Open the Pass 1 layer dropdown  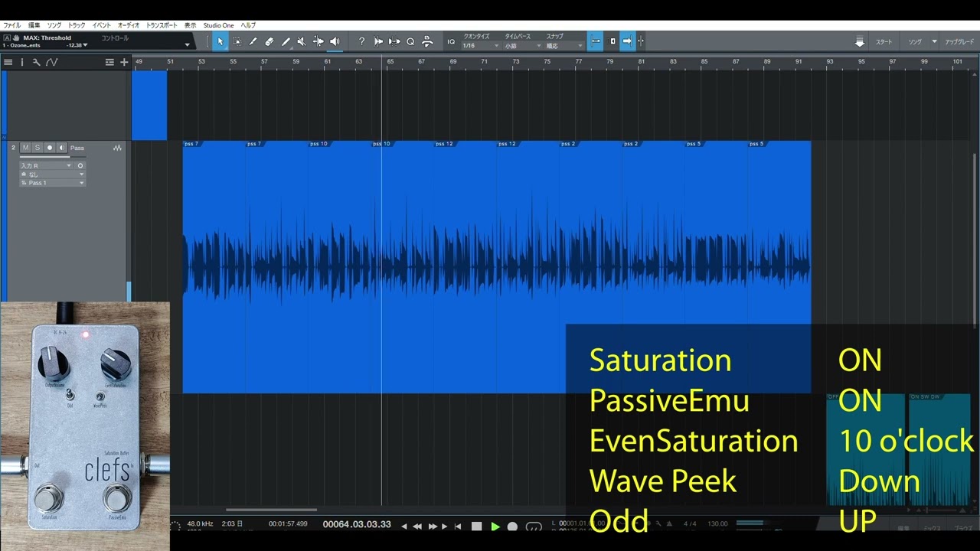[53, 183]
